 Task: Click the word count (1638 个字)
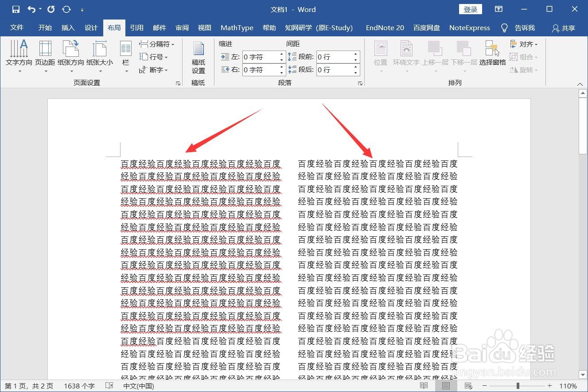point(79,386)
